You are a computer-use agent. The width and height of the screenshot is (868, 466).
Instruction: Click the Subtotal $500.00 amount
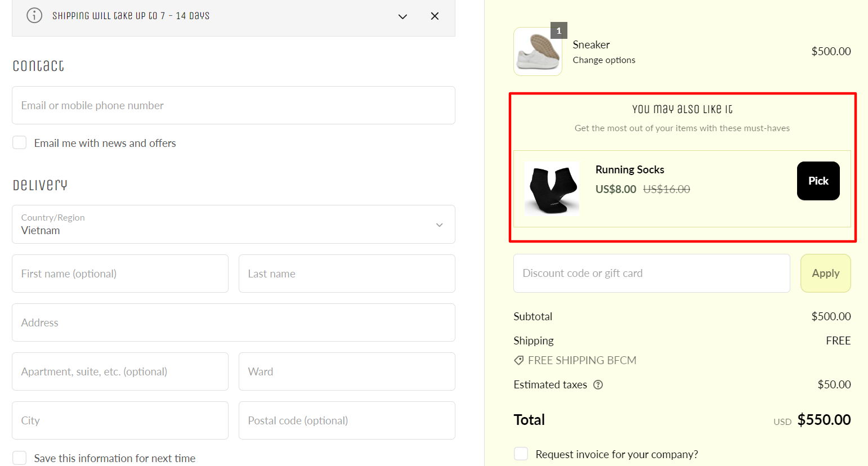coord(831,316)
